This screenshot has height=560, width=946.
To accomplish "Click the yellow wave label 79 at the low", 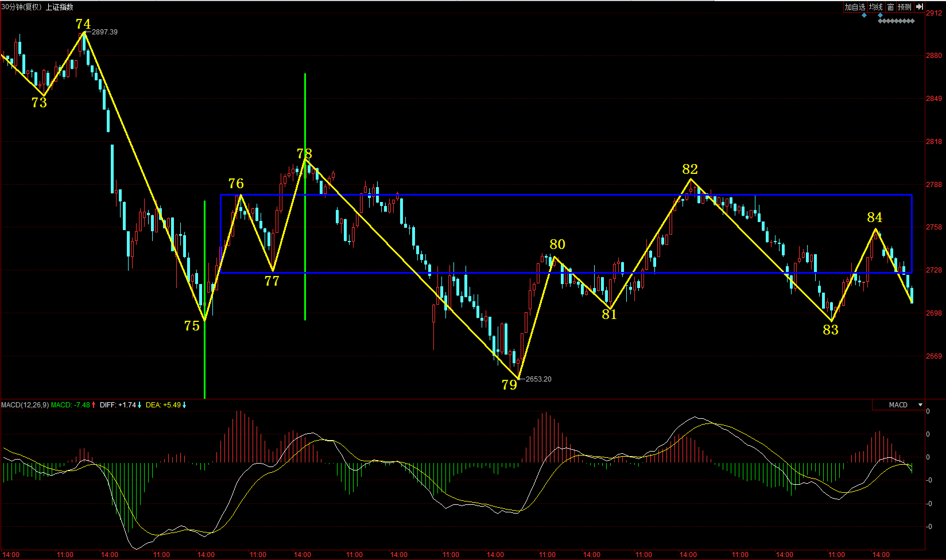I will point(509,385).
